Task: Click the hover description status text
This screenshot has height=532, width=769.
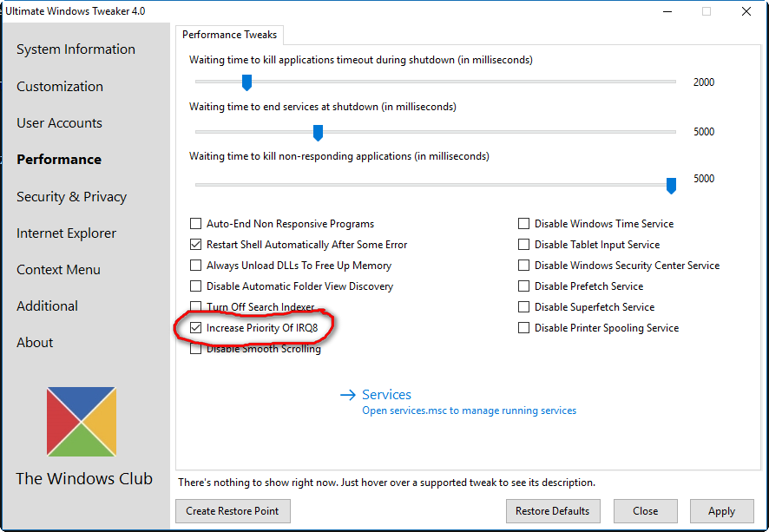Action: pyautogui.click(x=386, y=483)
